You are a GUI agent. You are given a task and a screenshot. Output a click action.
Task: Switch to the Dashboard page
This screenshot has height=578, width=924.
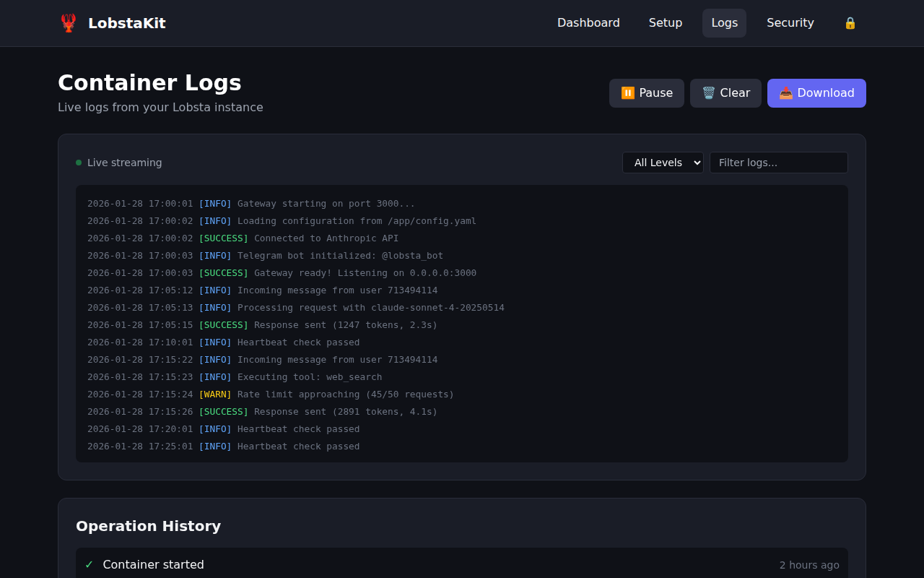588,22
